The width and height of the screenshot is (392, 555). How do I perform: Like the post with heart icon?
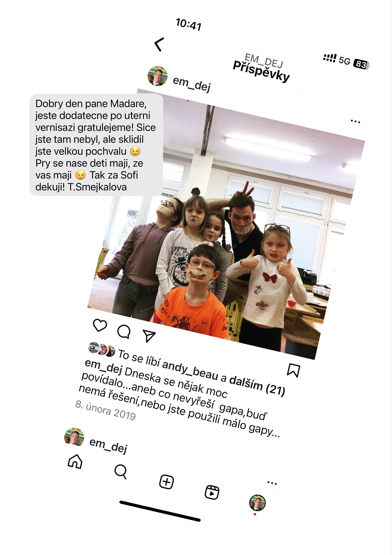click(100, 325)
